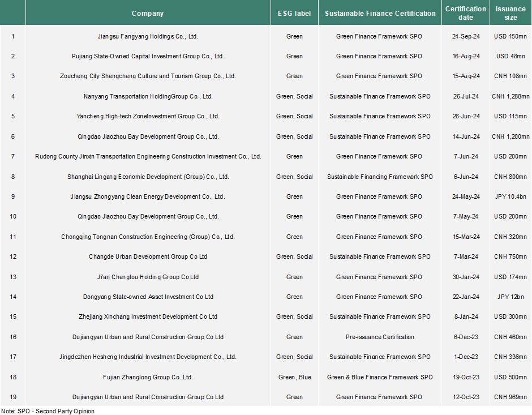Select certification date 24-Sep-24
532x415 pixels.
click(x=466, y=36)
